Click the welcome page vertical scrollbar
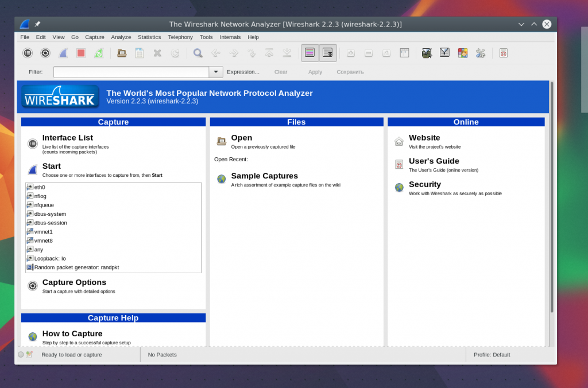Screen dimensions: 588x388 point(552,197)
